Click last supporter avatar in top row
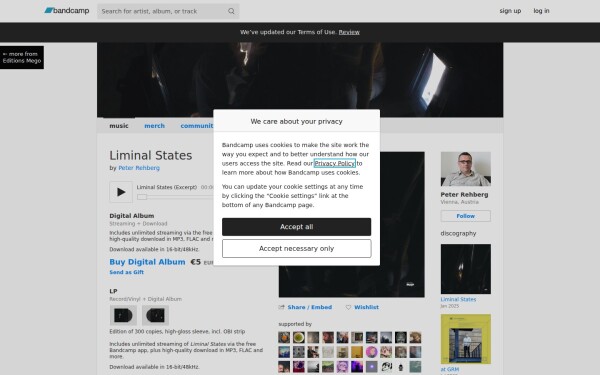The image size is (600, 375). pos(415,337)
